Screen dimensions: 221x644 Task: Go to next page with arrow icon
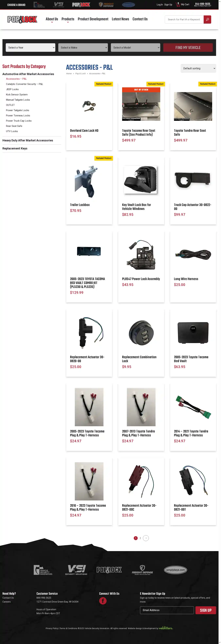pyautogui.click(x=146, y=538)
